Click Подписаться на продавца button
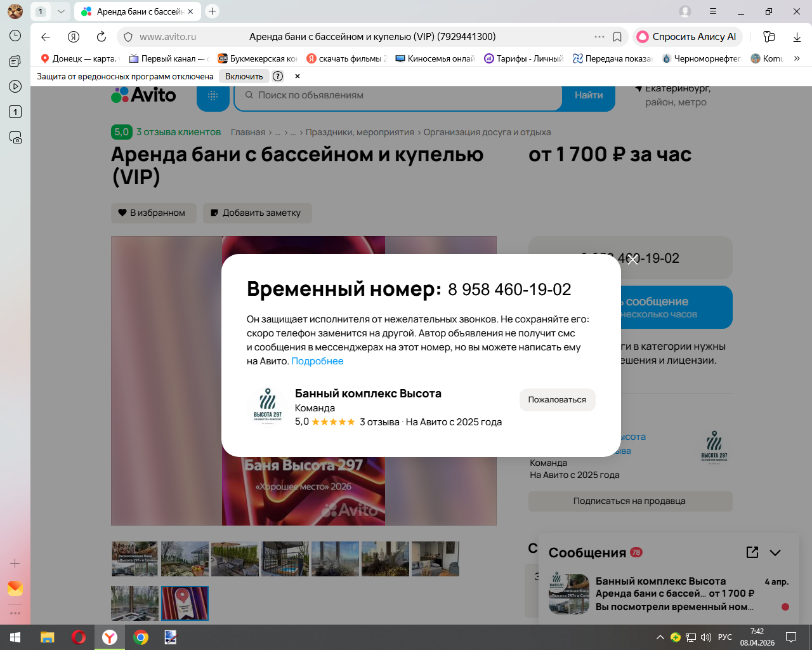Viewport: 812px width, 650px height. [x=630, y=501]
